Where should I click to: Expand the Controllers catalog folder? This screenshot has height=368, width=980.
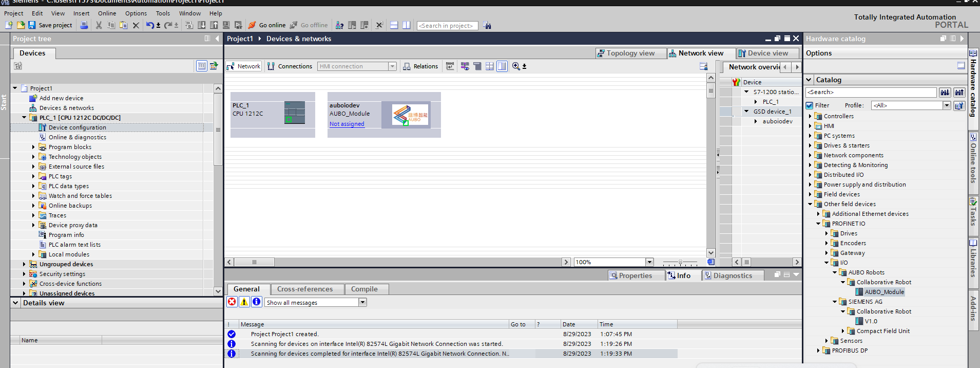pos(811,116)
